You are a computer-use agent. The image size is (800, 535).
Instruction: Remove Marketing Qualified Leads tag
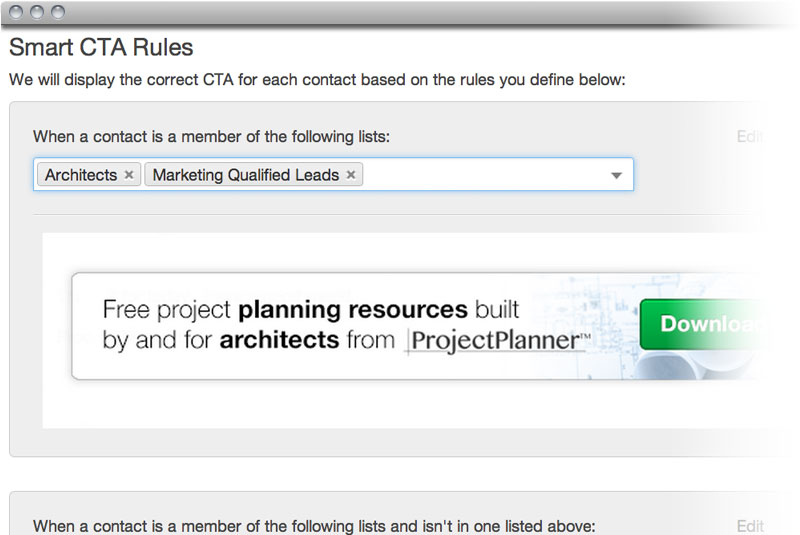(350, 175)
